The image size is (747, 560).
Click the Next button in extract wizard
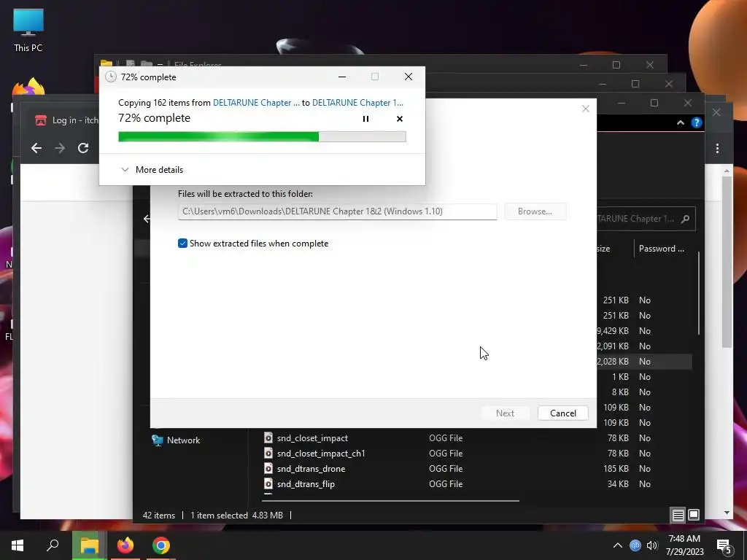pos(505,413)
